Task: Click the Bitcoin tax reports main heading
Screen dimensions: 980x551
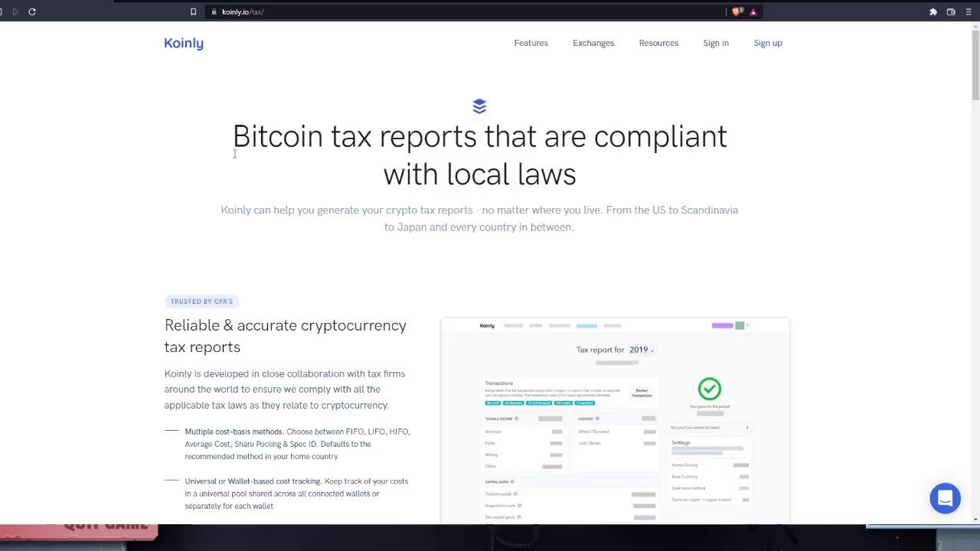Action: (x=480, y=155)
